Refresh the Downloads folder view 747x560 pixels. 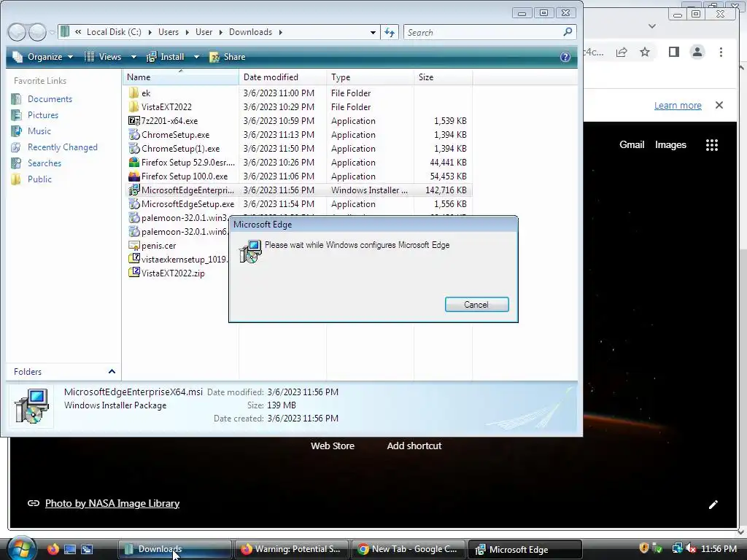tap(390, 32)
